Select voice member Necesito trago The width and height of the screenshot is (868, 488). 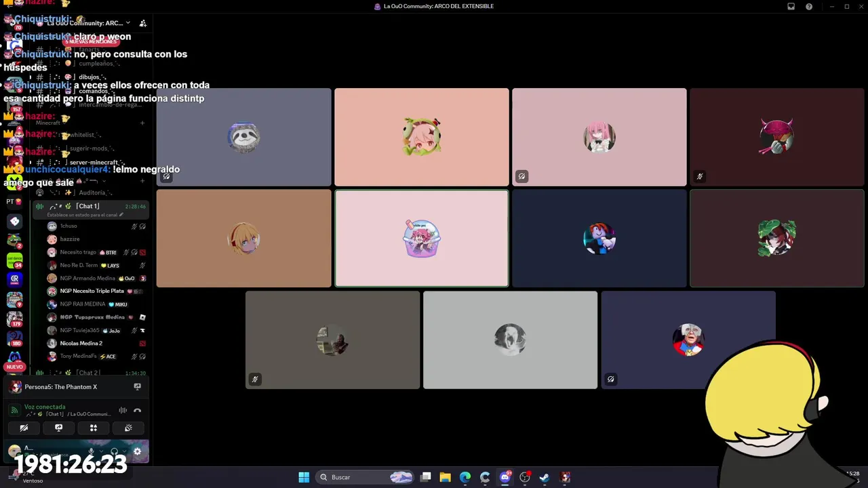point(96,252)
